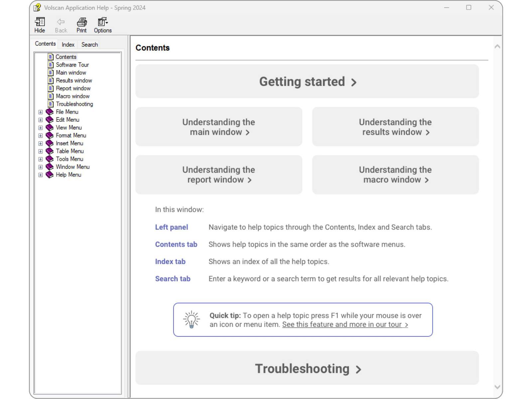Click the purple book icon for Tools Menu
This screenshot has height=399, width=532.
tap(50, 159)
